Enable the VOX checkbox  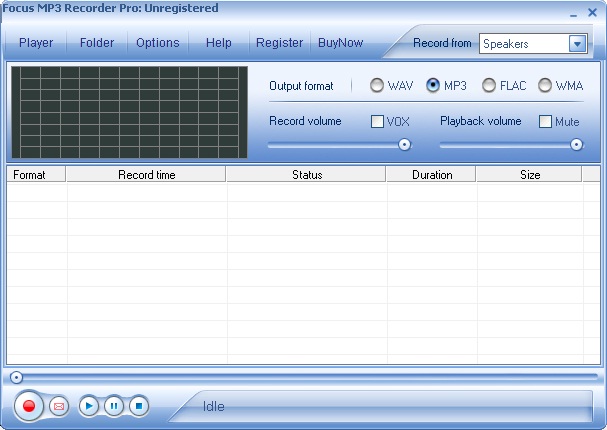377,122
